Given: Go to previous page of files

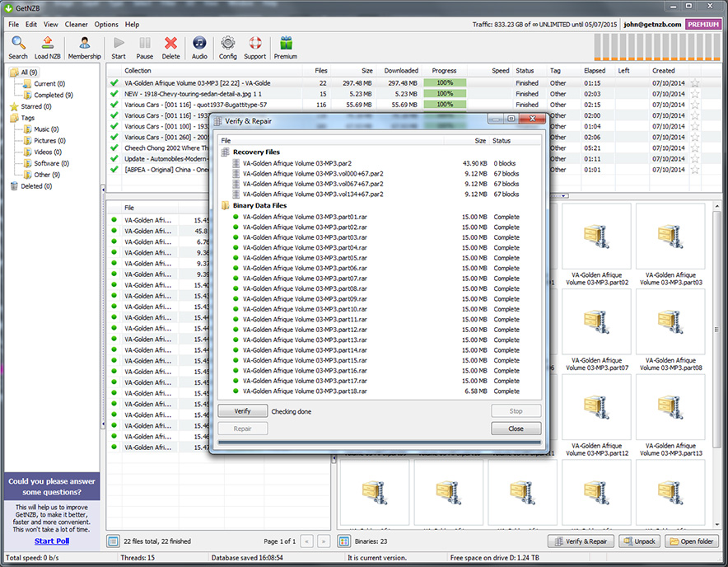Looking at the screenshot, I should pos(306,541).
